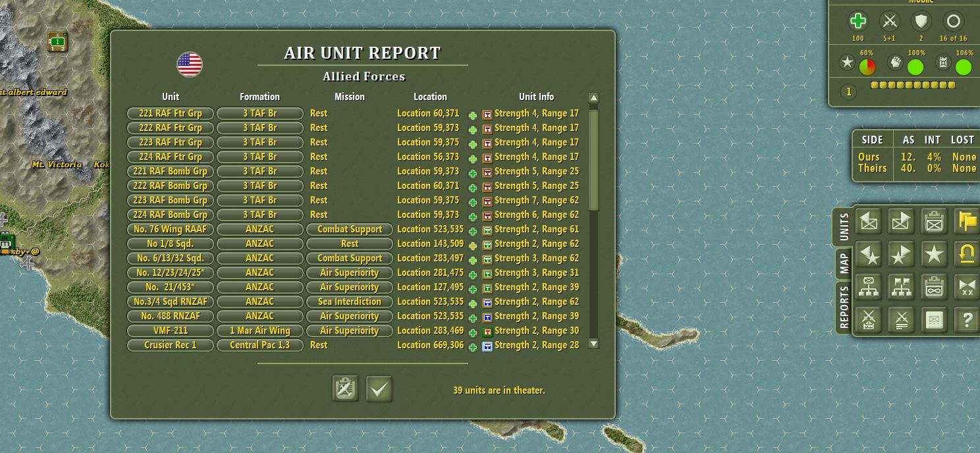980x453 pixels.
Task: Open formation 1 Mar Air Wing
Action: point(260,331)
